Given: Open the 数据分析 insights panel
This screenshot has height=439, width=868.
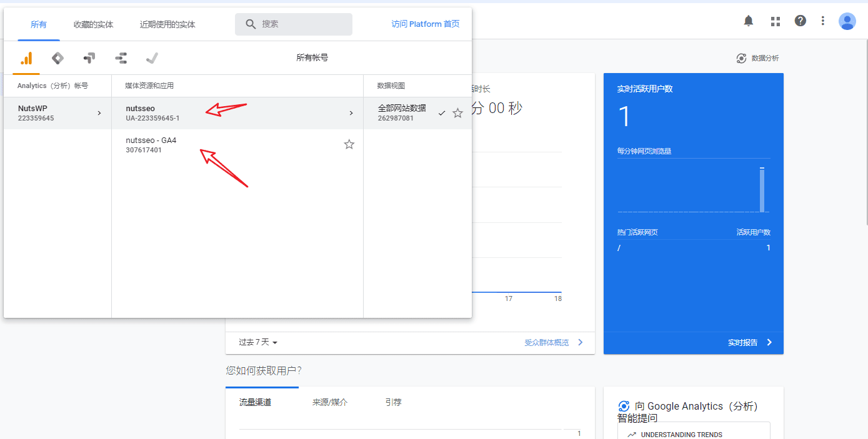Looking at the screenshot, I should coord(757,57).
